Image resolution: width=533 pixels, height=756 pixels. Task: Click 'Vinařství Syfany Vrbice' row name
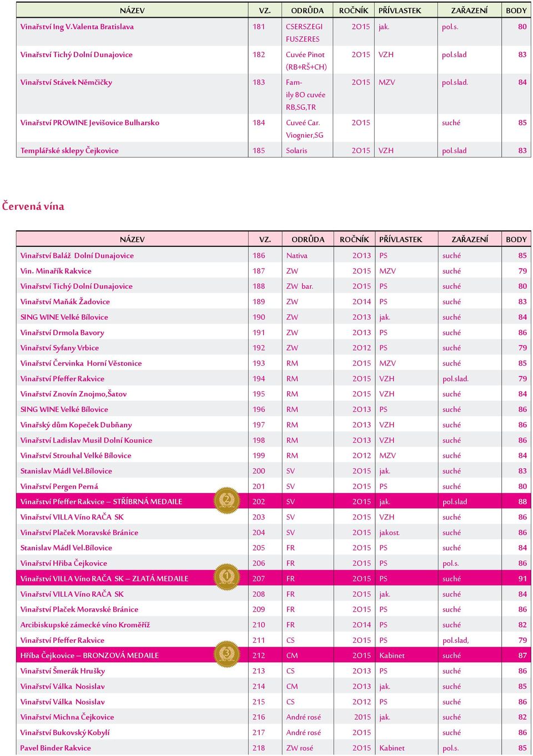pyautogui.click(x=59, y=348)
